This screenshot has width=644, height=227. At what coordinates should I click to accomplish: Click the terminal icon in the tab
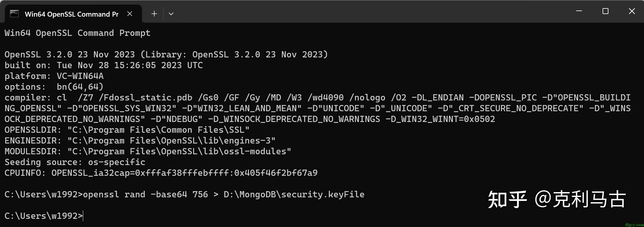point(14,14)
